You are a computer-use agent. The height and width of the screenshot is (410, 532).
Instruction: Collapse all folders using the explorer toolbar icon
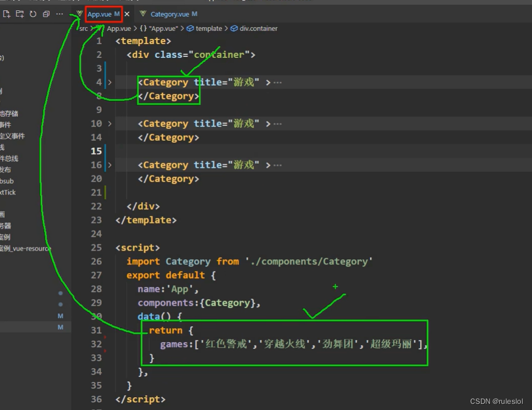point(46,14)
